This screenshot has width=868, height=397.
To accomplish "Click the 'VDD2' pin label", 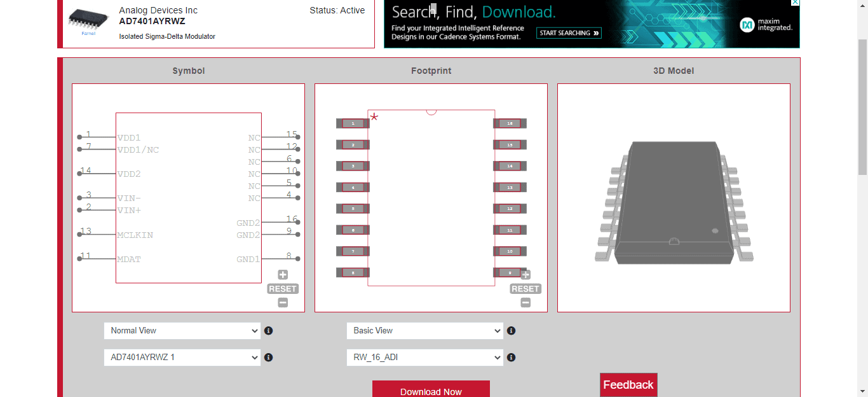I will pyautogui.click(x=129, y=174).
